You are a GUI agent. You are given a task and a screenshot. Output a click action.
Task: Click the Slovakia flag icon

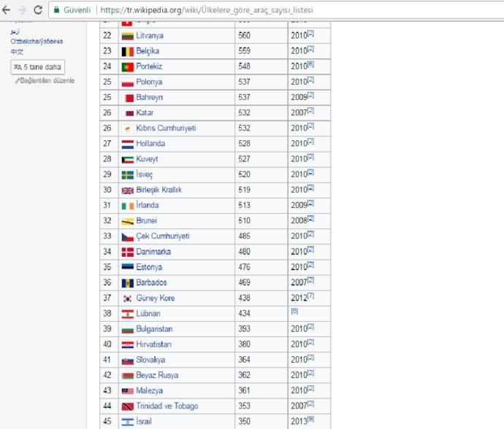[128, 361]
